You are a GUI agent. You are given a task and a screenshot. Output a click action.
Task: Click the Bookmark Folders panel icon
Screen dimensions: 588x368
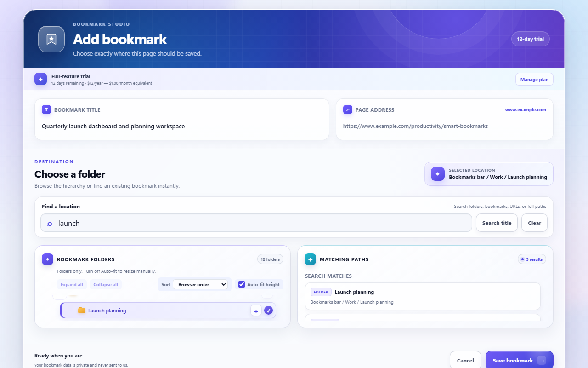click(x=47, y=259)
